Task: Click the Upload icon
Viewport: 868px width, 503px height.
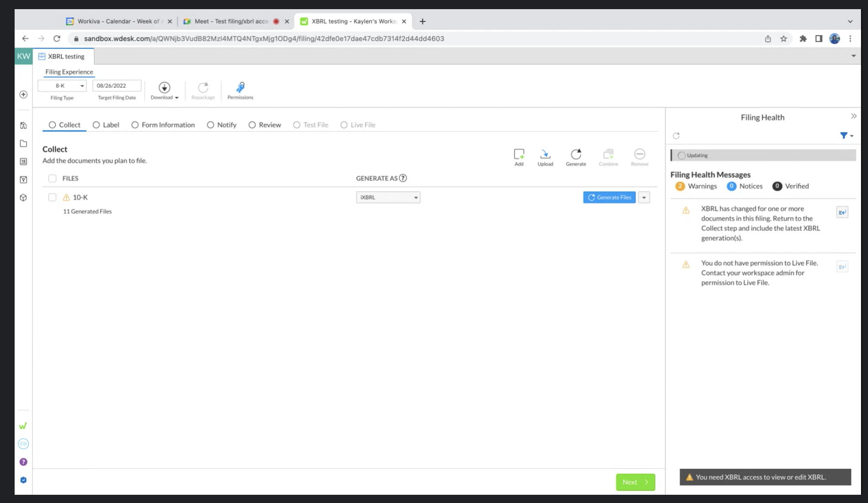Action: (x=545, y=155)
